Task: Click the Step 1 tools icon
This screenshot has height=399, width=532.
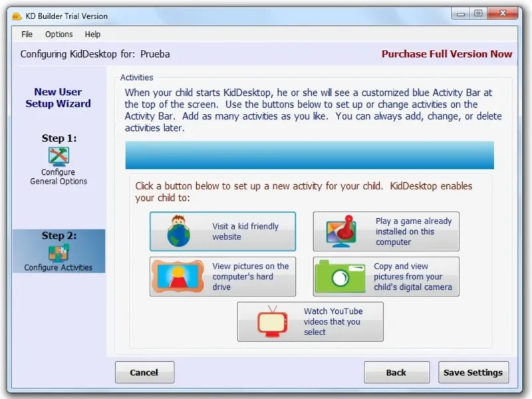Action: point(59,156)
